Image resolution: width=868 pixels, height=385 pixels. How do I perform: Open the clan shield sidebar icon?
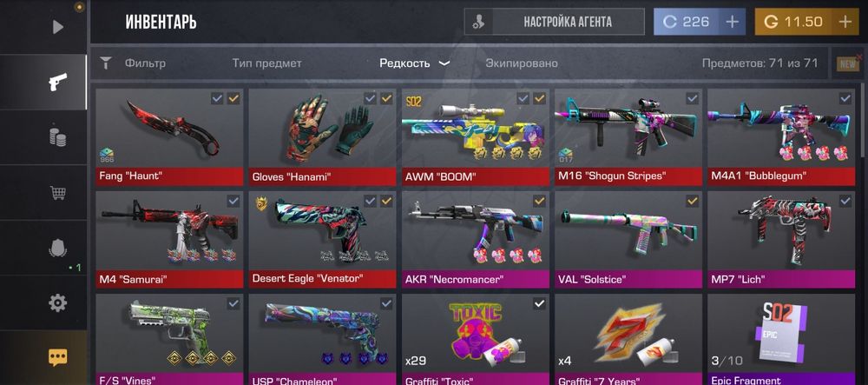click(57, 248)
